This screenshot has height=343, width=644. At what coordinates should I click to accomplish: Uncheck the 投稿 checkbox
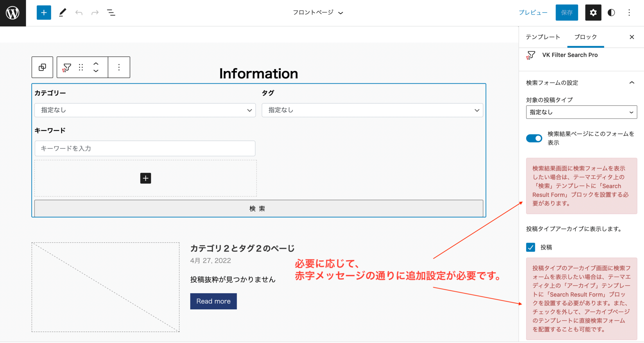tap(530, 247)
